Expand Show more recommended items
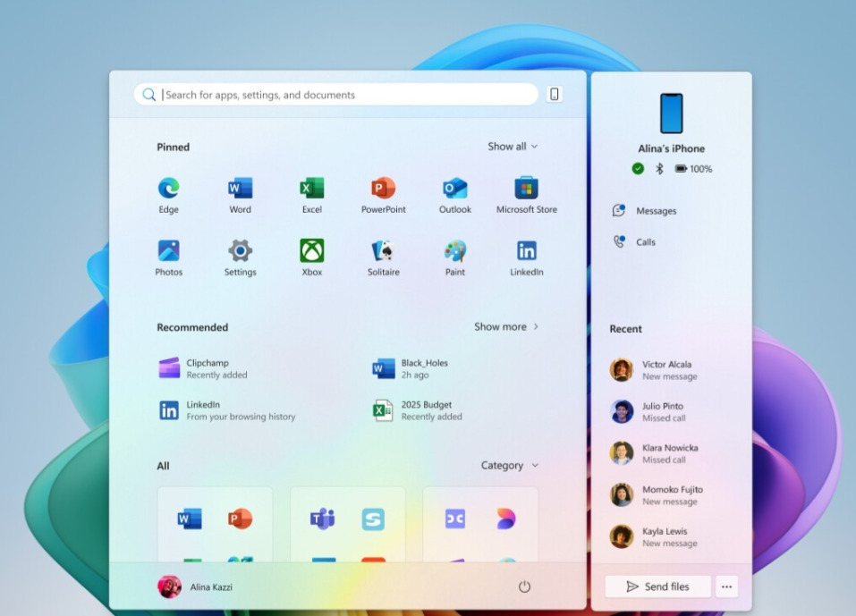This screenshot has height=616, width=856. coord(506,326)
